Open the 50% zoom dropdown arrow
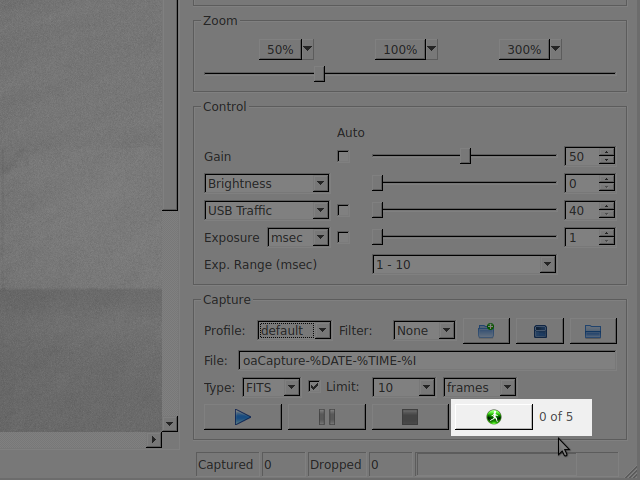 (x=308, y=49)
